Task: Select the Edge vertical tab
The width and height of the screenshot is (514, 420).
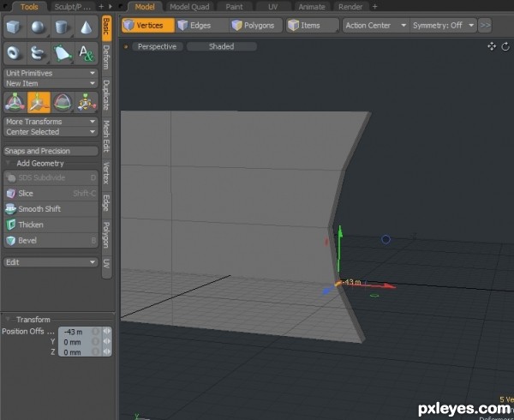Action: [x=106, y=204]
